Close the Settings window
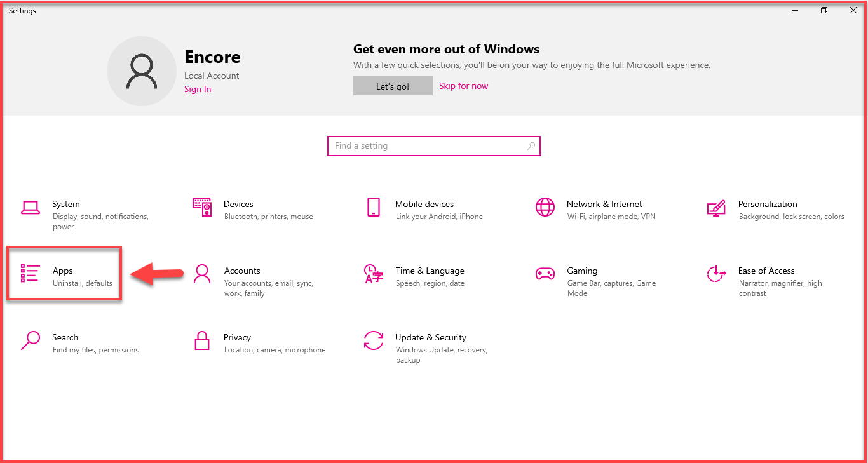This screenshot has width=868, height=463. pos(853,11)
